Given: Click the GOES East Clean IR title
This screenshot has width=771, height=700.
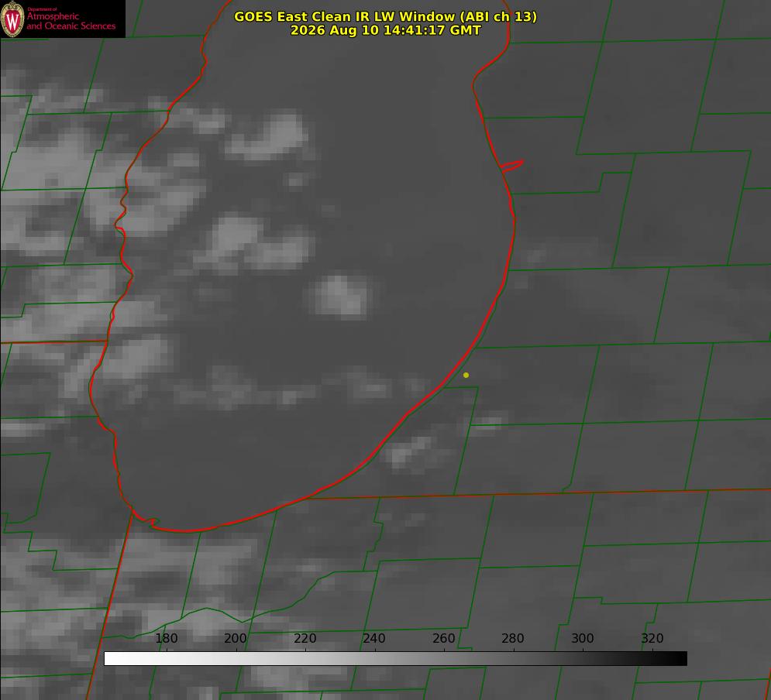Looking at the screenshot, I should click(x=386, y=16).
